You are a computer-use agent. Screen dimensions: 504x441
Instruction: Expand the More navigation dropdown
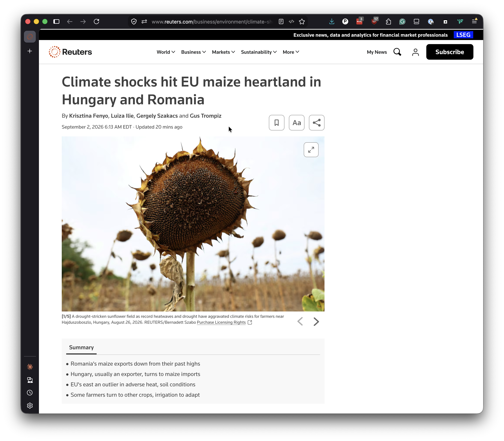291,52
